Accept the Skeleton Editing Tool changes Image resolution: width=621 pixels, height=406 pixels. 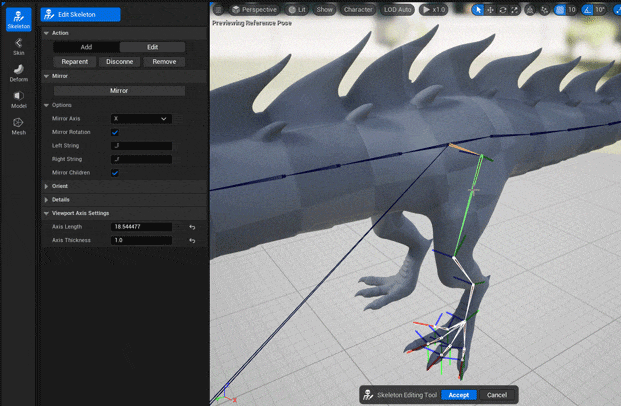pos(459,395)
